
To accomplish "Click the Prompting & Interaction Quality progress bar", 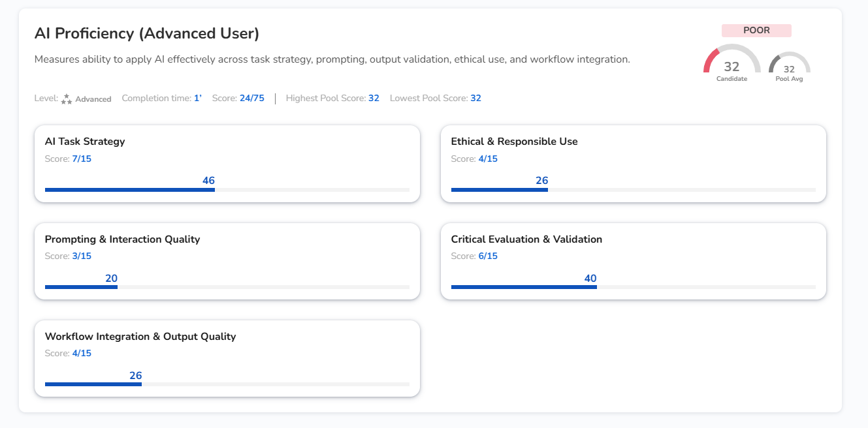I will 227,287.
